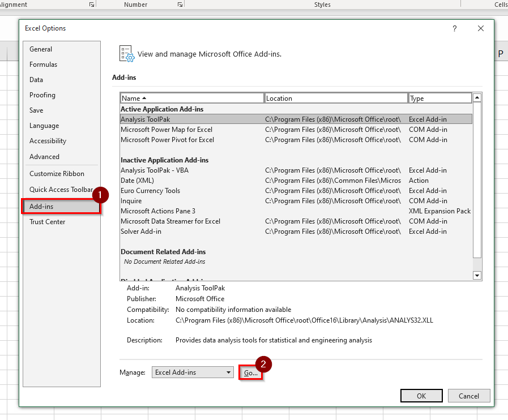Open Alignment group dialog launcher
Screen dimensions: 508x420
click(92, 5)
